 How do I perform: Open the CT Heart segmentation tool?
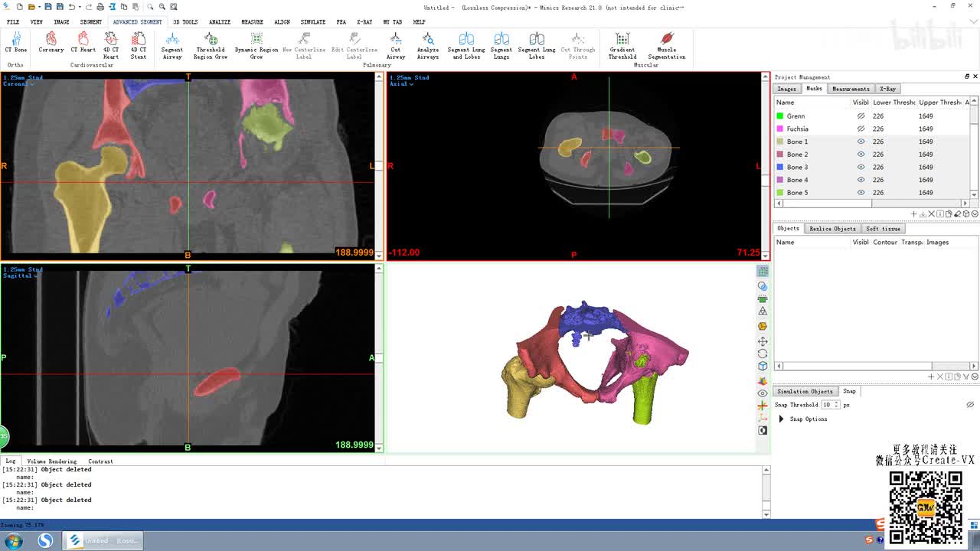click(83, 43)
